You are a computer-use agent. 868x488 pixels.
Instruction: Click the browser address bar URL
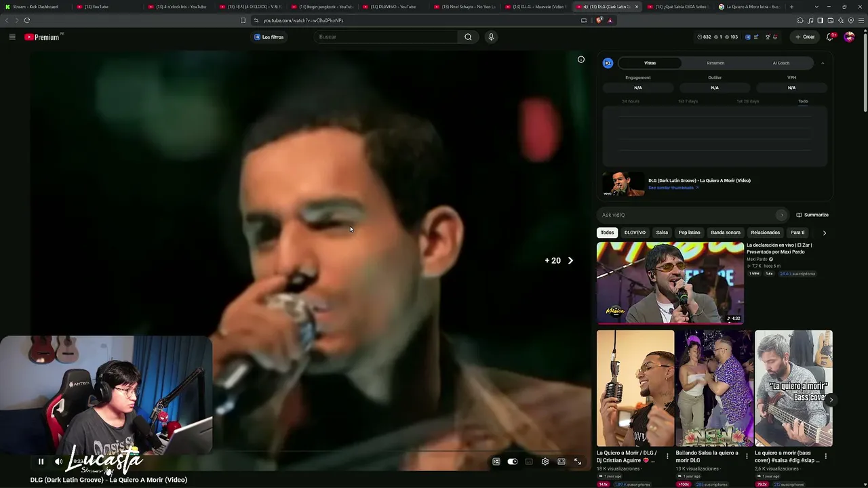tap(303, 20)
